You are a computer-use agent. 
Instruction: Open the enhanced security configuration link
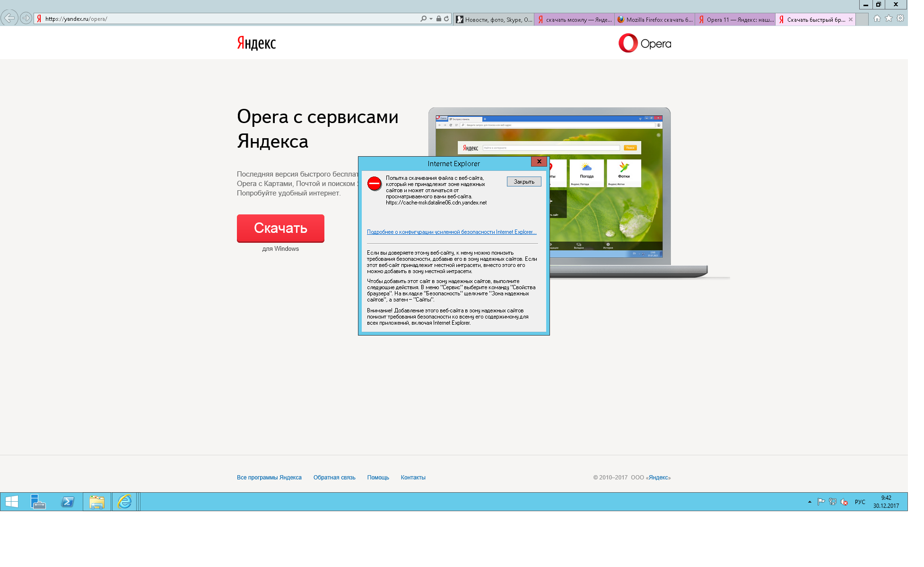pyautogui.click(x=452, y=232)
